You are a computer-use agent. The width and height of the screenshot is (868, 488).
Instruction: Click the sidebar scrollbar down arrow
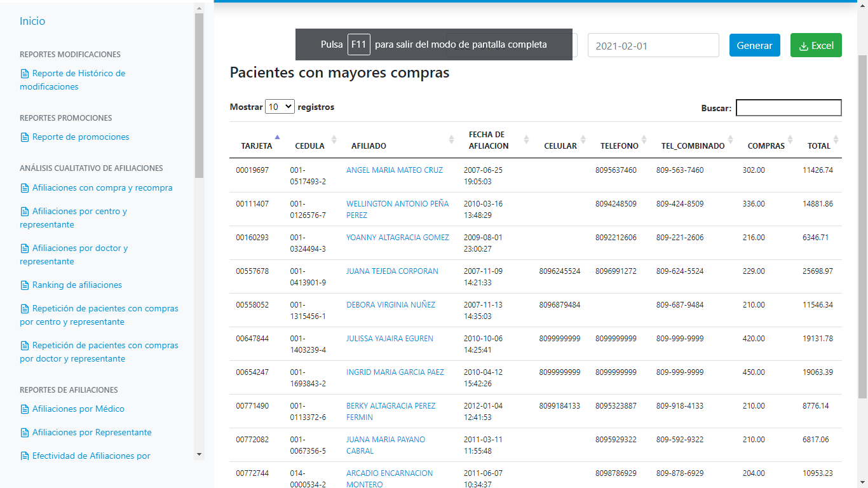199,454
